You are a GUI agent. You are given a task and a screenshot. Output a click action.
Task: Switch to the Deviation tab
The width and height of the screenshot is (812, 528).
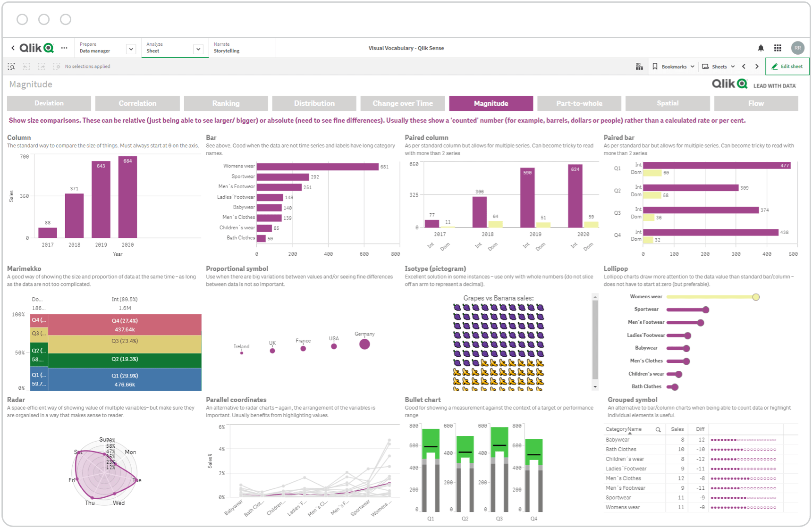click(49, 103)
